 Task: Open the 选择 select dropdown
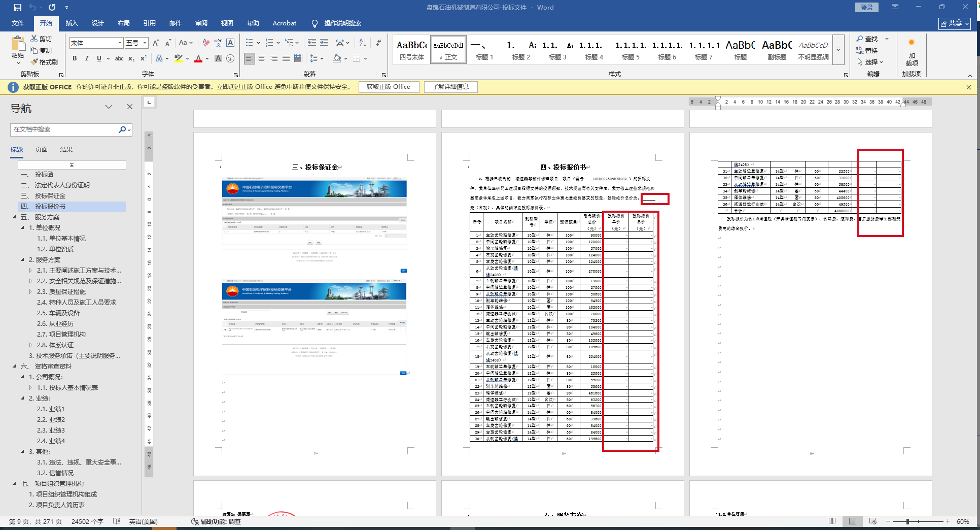pyautogui.click(x=870, y=62)
